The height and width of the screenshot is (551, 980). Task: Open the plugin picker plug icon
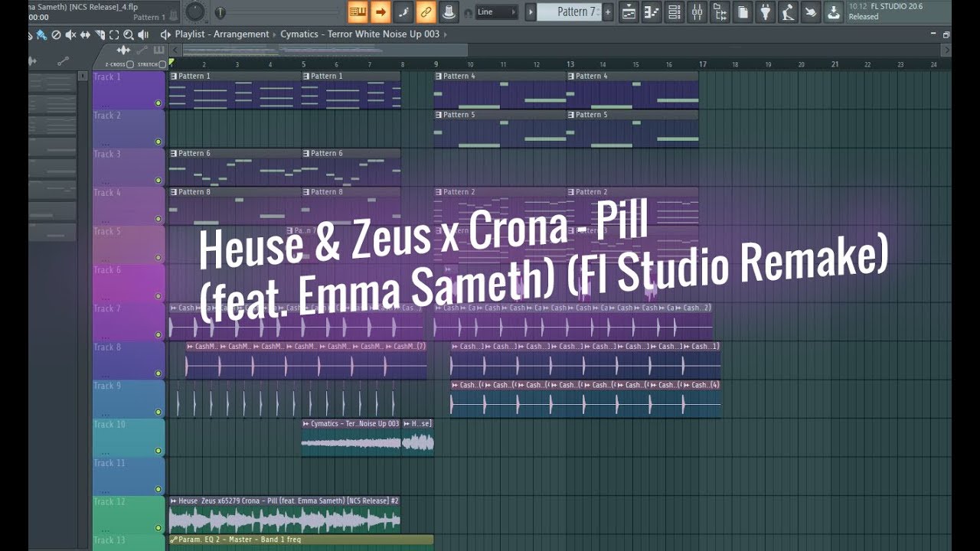tap(766, 11)
